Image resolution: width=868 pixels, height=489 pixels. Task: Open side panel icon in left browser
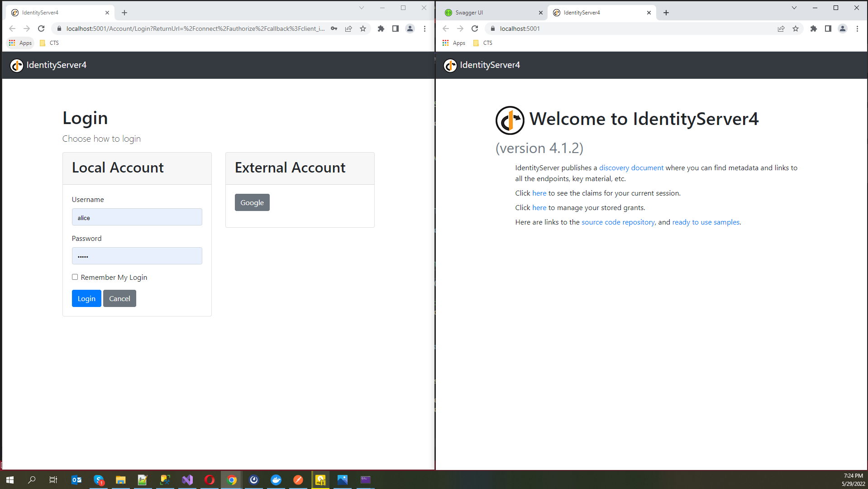pyautogui.click(x=396, y=29)
